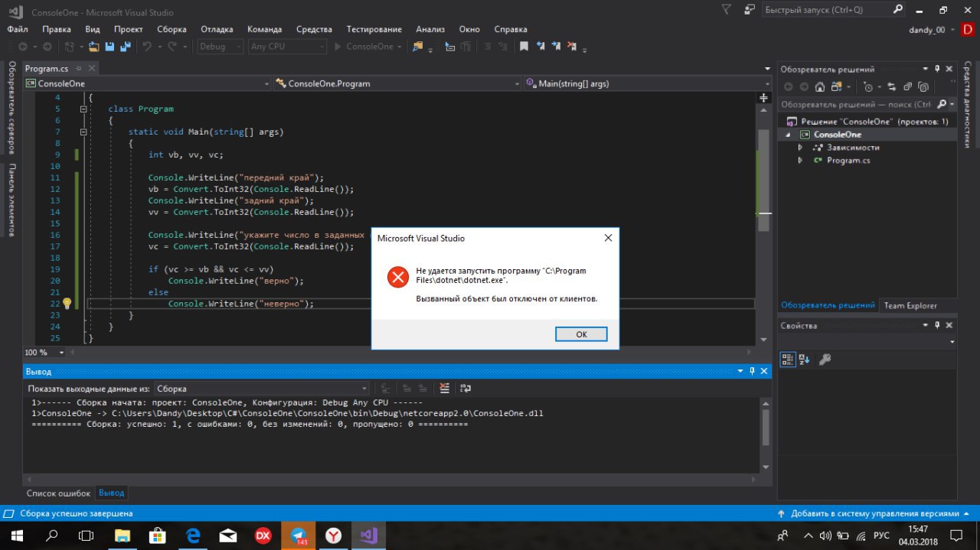Click Добавить в систему управления версиями

point(874,513)
